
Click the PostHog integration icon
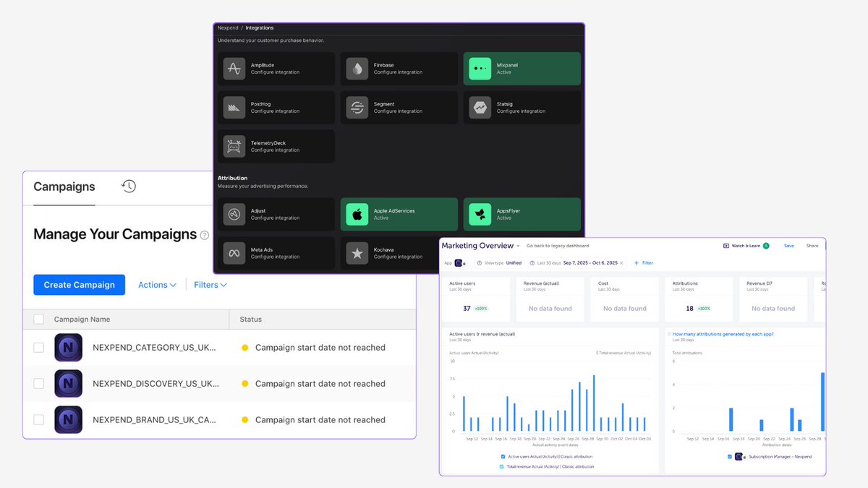point(234,108)
